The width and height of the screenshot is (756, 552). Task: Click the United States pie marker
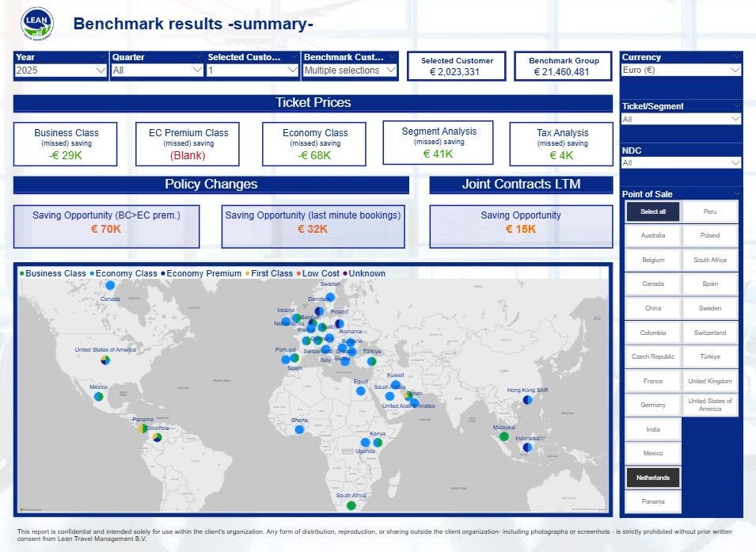105,360
